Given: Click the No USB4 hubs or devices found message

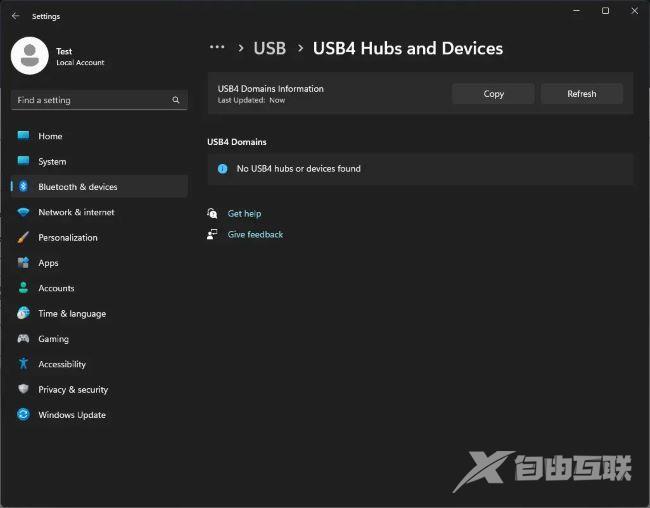Looking at the screenshot, I should (x=298, y=169).
